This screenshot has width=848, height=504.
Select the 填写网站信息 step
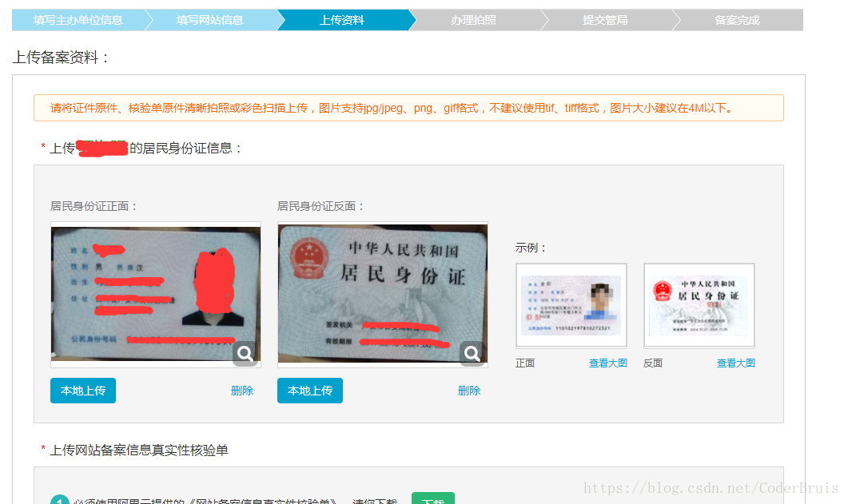point(210,20)
